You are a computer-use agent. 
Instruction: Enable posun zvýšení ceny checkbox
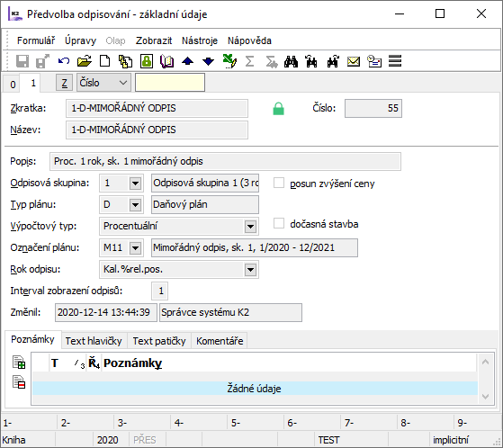(x=279, y=183)
